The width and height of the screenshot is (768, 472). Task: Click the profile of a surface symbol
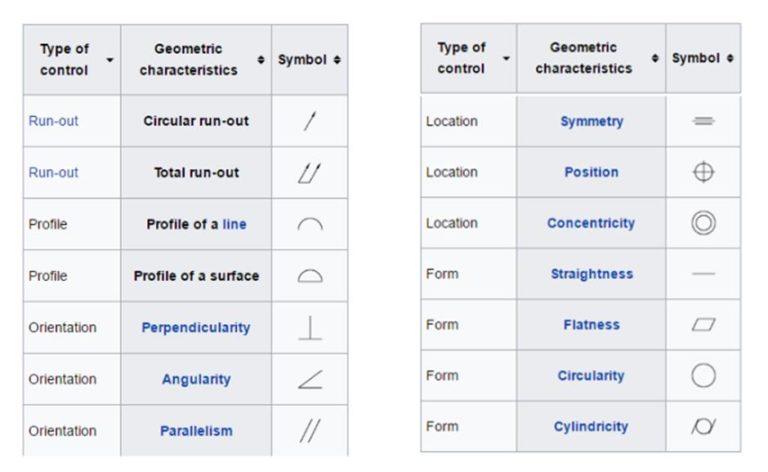(310, 276)
